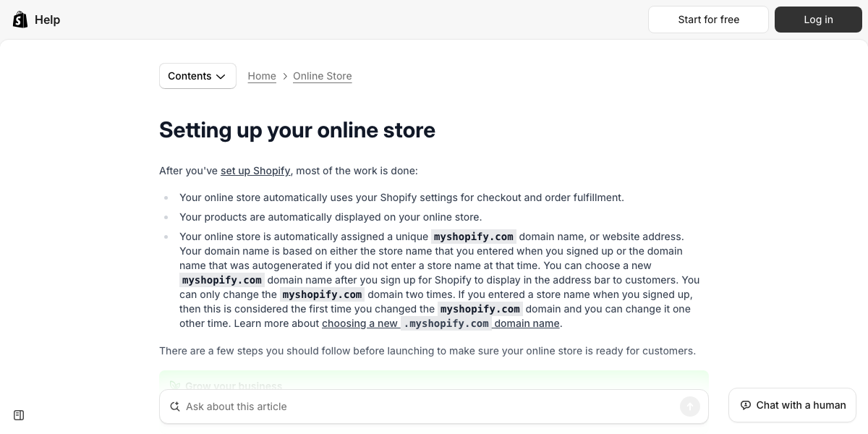The width and height of the screenshot is (868, 434).
Task: Click the sparkle search icon in ask field
Action: click(x=174, y=407)
